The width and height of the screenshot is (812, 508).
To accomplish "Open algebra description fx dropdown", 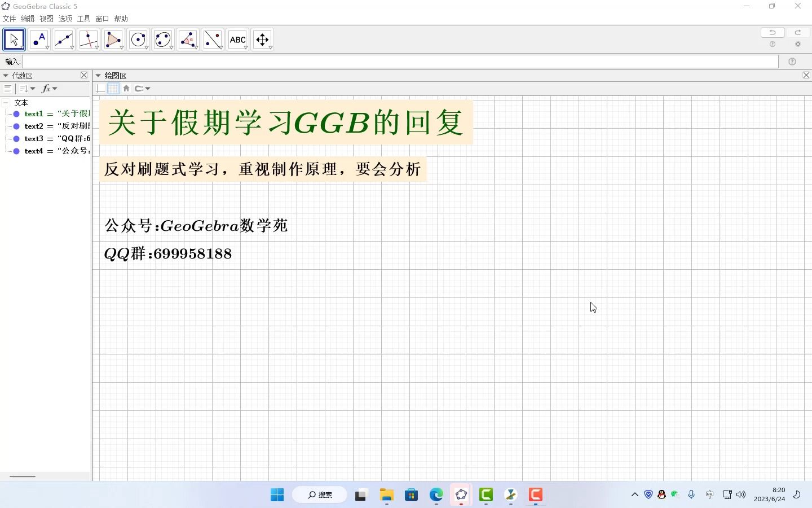I will pos(50,89).
